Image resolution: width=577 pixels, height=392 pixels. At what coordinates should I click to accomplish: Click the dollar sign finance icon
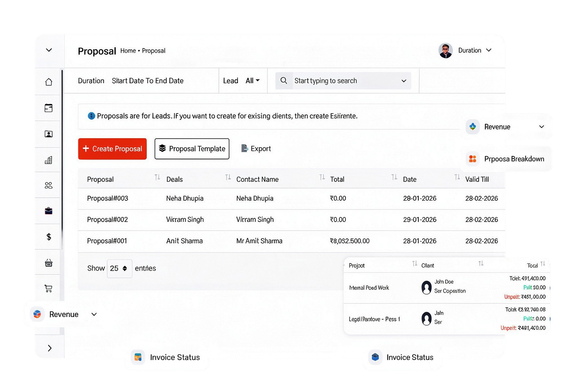[x=49, y=237]
